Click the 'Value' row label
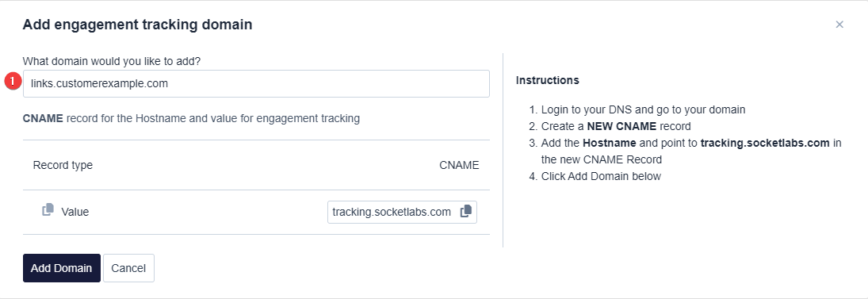The image size is (868, 299). (x=75, y=212)
